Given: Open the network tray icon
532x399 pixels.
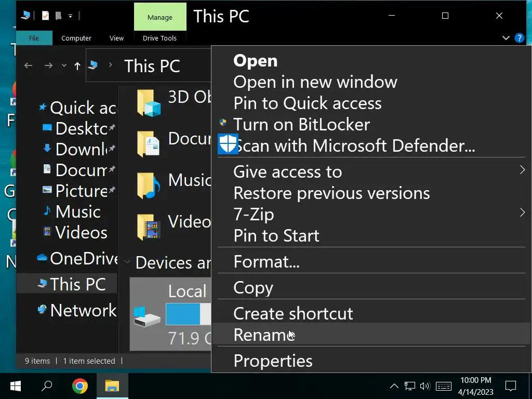Looking at the screenshot, I should 410,386.
